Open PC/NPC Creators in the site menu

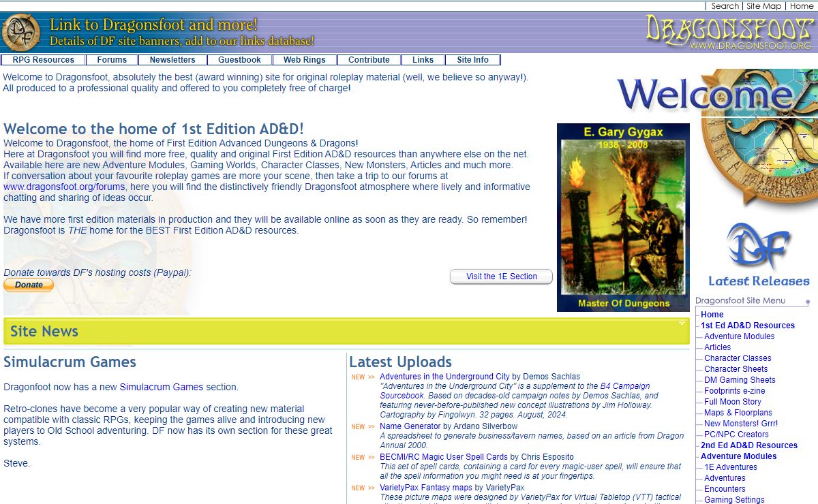point(737,435)
